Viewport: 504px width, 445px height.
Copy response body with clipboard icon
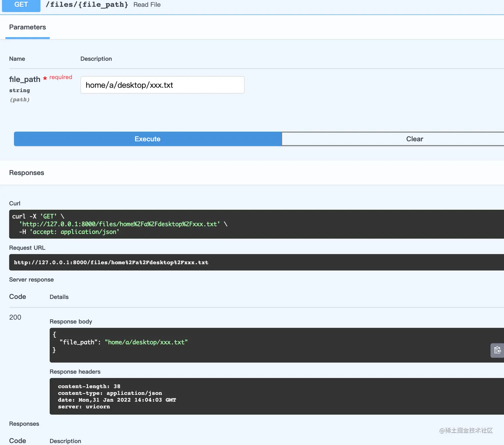pos(497,350)
